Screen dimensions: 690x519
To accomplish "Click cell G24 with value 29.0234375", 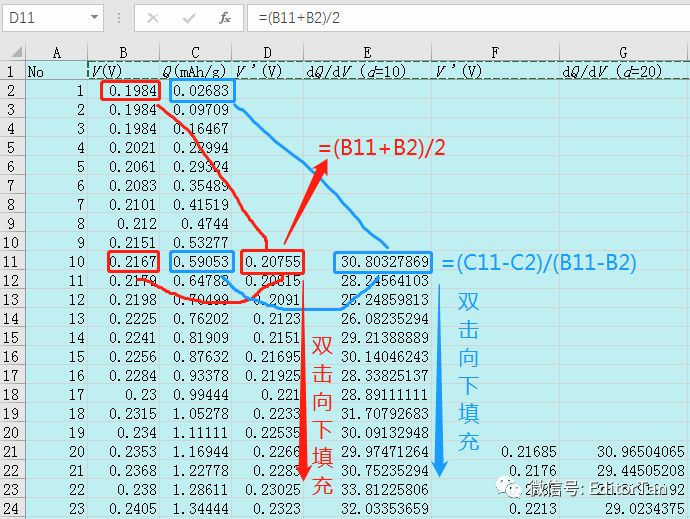I will click(x=624, y=509).
